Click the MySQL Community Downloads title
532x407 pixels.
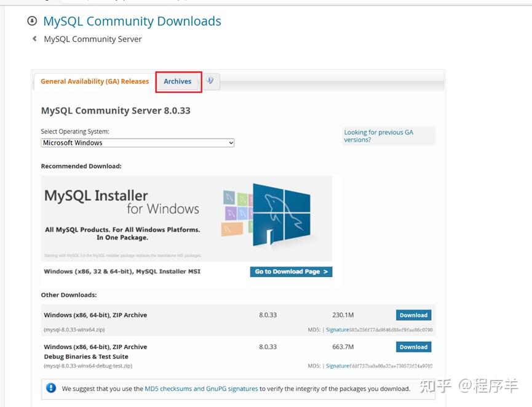click(x=132, y=21)
